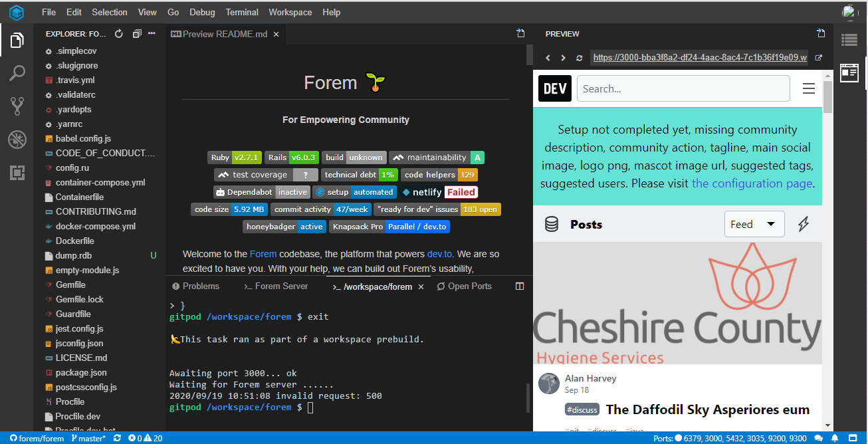The image size is (868, 444).
Task: Click the Posts stack icon
Action: 551,225
